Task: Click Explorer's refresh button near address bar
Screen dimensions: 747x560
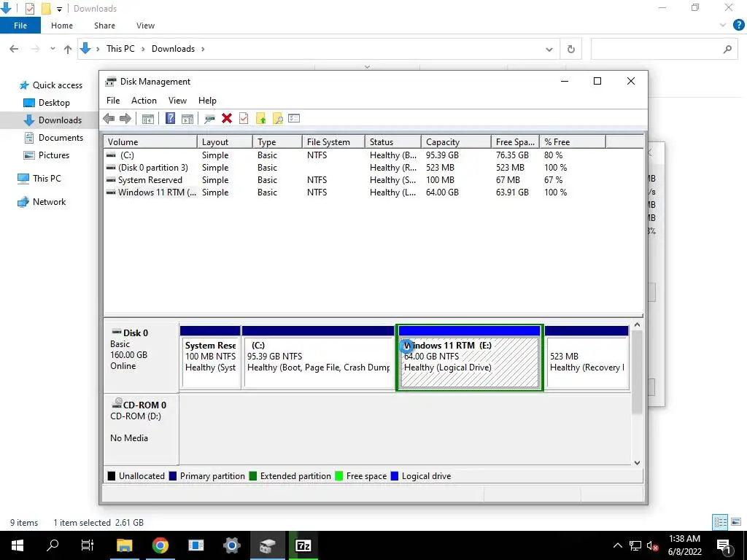Action: coord(570,49)
